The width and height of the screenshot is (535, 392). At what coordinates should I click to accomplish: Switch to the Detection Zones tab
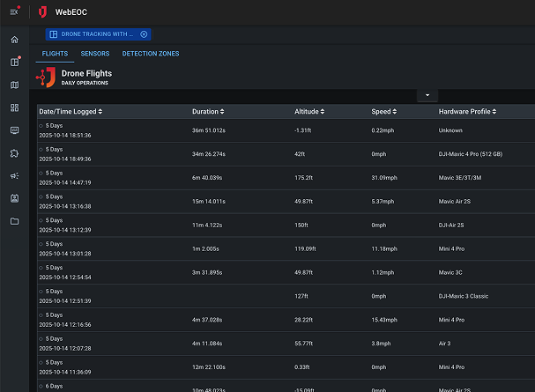coord(151,54)
